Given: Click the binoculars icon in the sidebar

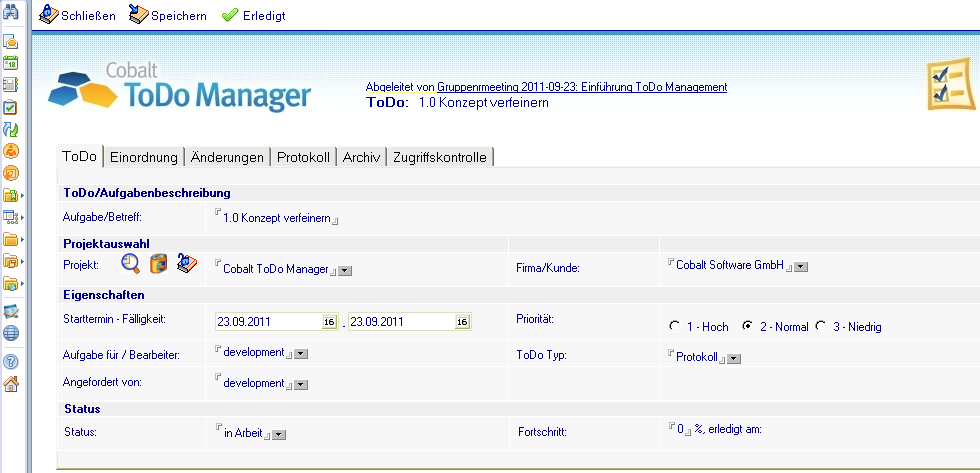Looking at the screenshot, I should coord(12,13).
